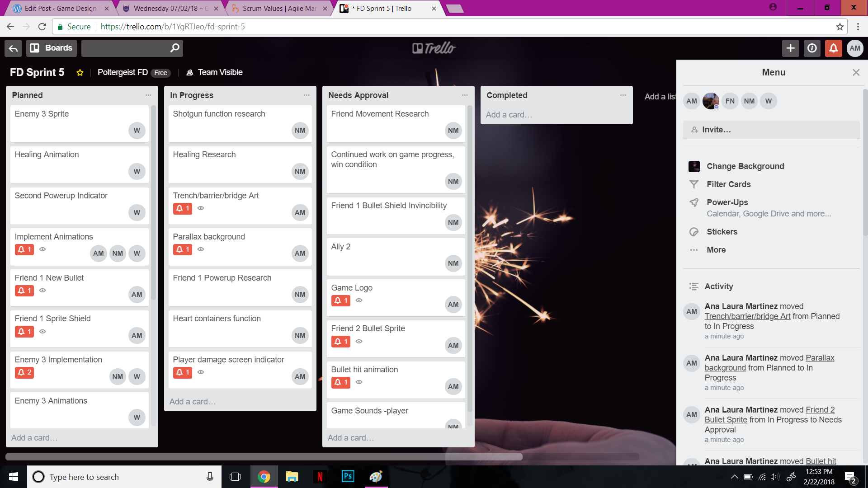Click the Invite button in the menu
Image resolution: width=868 pixels, height=488 pixels.
717,130
